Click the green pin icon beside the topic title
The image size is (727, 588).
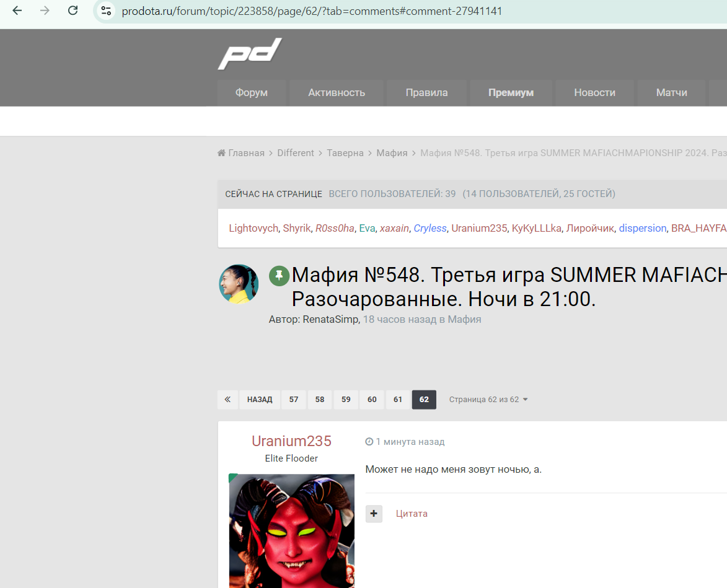click(279, 274)
